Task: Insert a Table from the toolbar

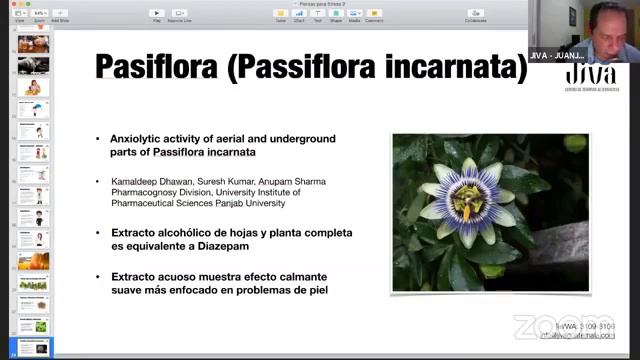Action: [281, 13]
